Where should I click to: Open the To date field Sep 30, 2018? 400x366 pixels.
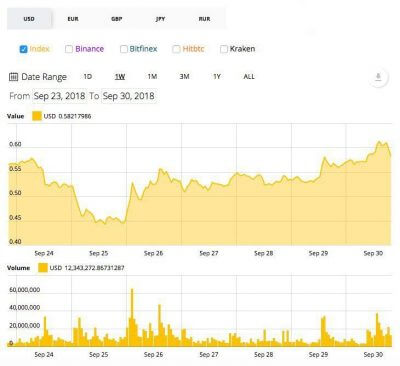click(129, 96)
